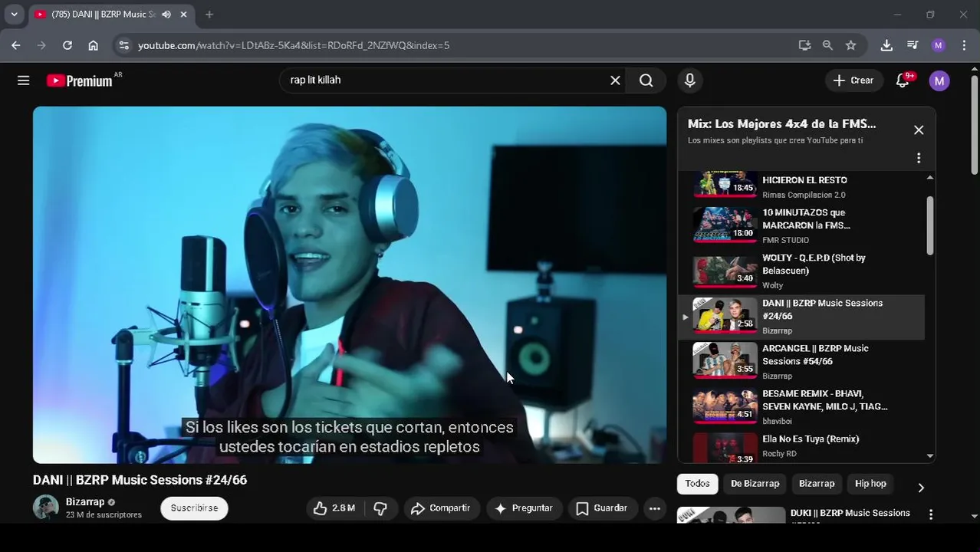
Task: Open the Crear menu
Action: tap(853, 80)
